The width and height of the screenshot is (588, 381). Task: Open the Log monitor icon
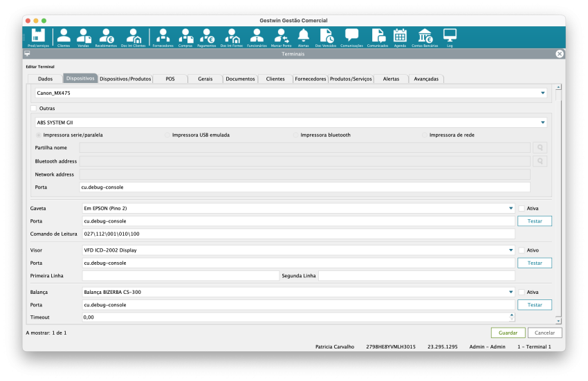(x=450, y=36)
